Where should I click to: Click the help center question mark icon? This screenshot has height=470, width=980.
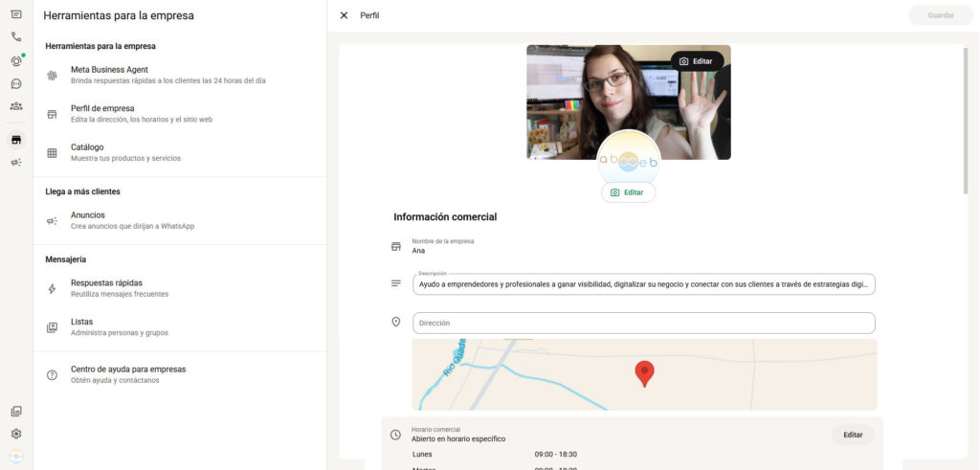tap(52, 375)
